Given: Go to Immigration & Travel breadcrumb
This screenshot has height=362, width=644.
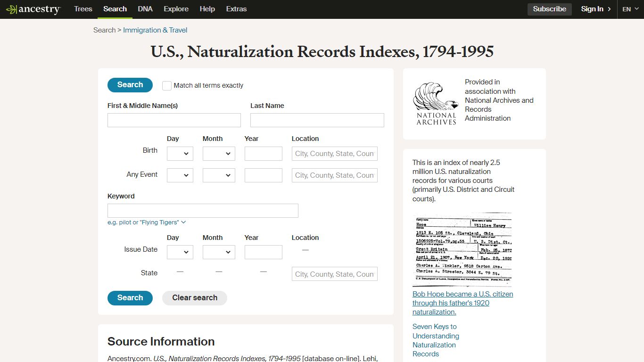Looking at the screenshot, I should (155, 30).
